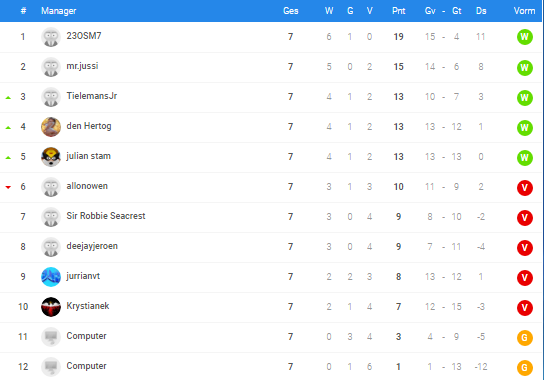544x380 pixels.
Task: Click red down arrow beside allonowen
Action: click(x=8, y=187)
